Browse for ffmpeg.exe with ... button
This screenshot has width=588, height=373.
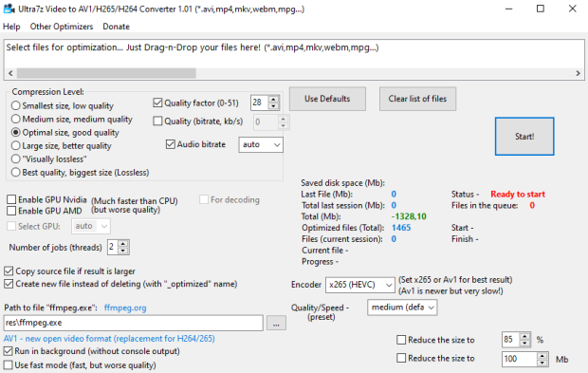coord(276,323)
